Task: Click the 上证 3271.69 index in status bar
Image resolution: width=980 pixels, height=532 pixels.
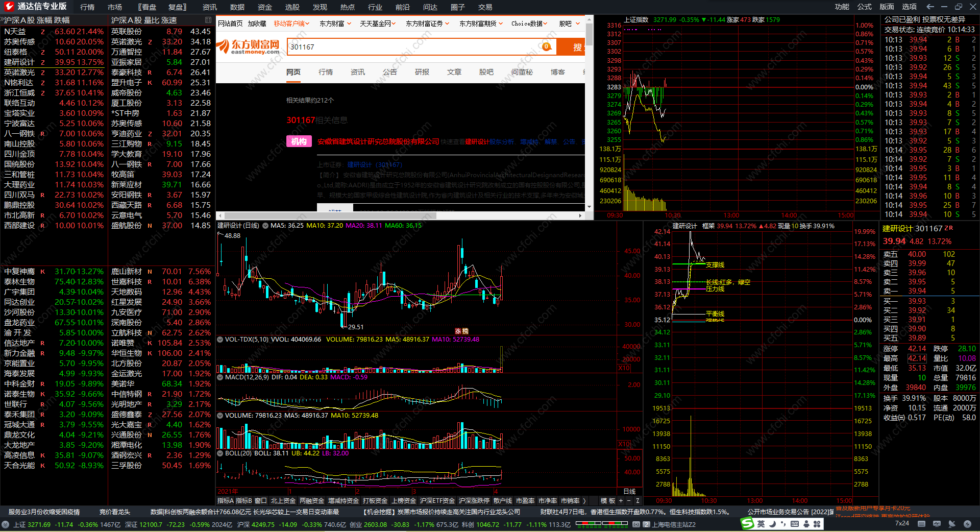Action: pyautogui.click(x=32, y=524)
